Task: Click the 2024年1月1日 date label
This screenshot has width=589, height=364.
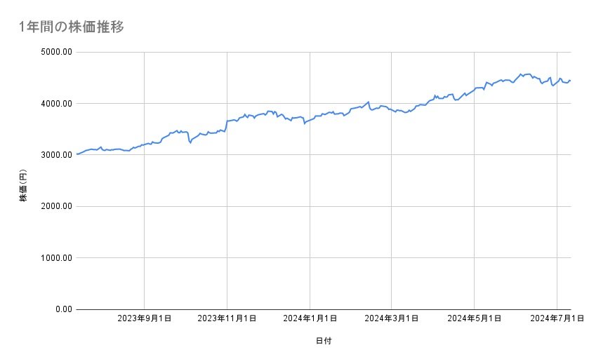Action: (310, 319)
